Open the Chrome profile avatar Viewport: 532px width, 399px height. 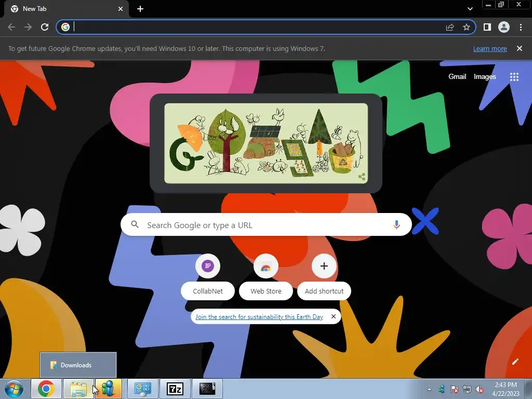coord(504,27)
